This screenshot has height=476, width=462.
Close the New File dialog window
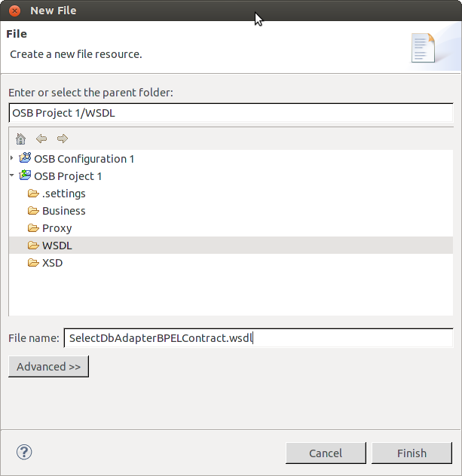tap(14, 11)
